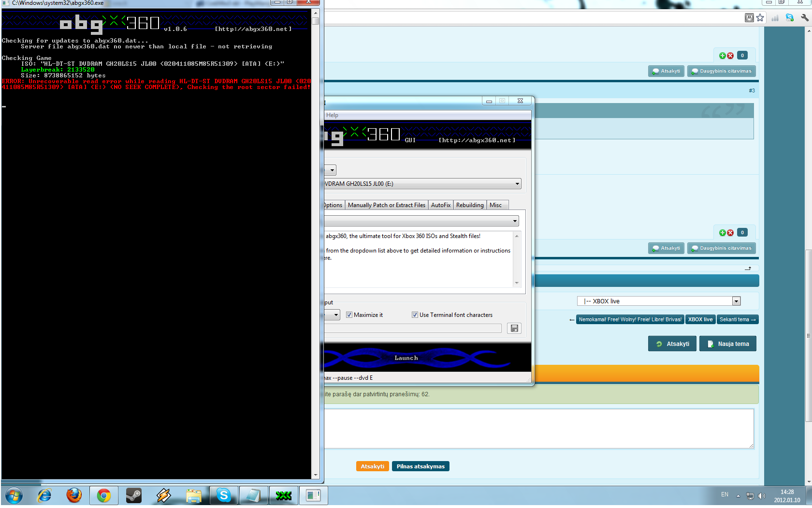Screen dimensions: 812x508
Task: Open Windows Explorer from the taskbar
Action: (194, 495)
